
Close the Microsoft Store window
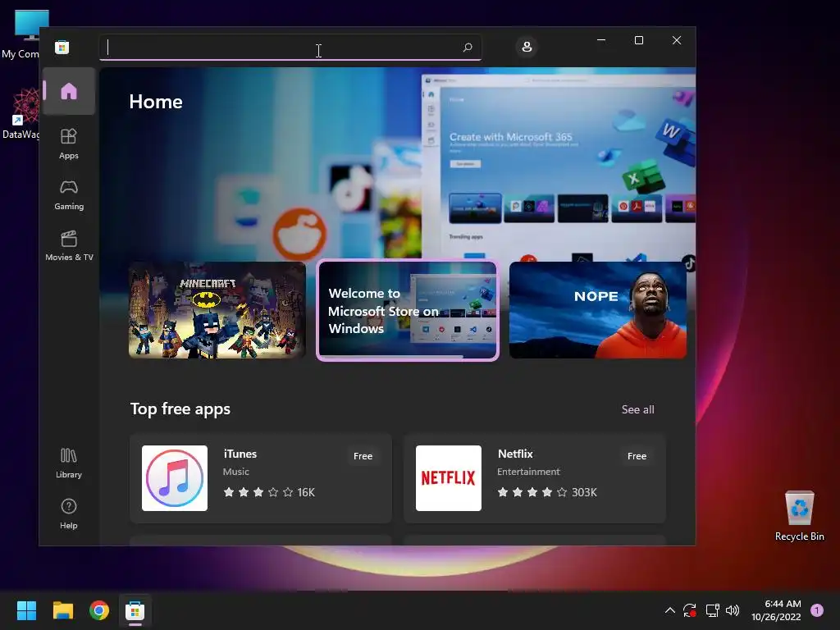coord(677,40)
